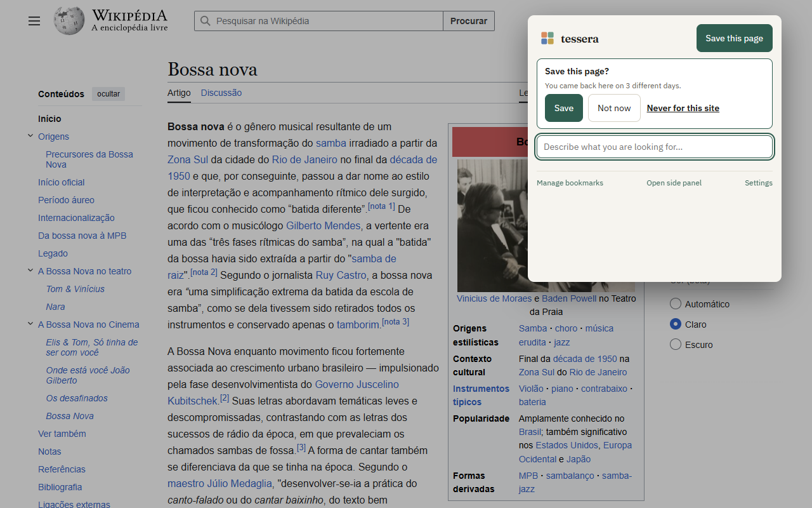812x508 pixels.
Task: Open the Discussão tab
Action: coord(221,93)
